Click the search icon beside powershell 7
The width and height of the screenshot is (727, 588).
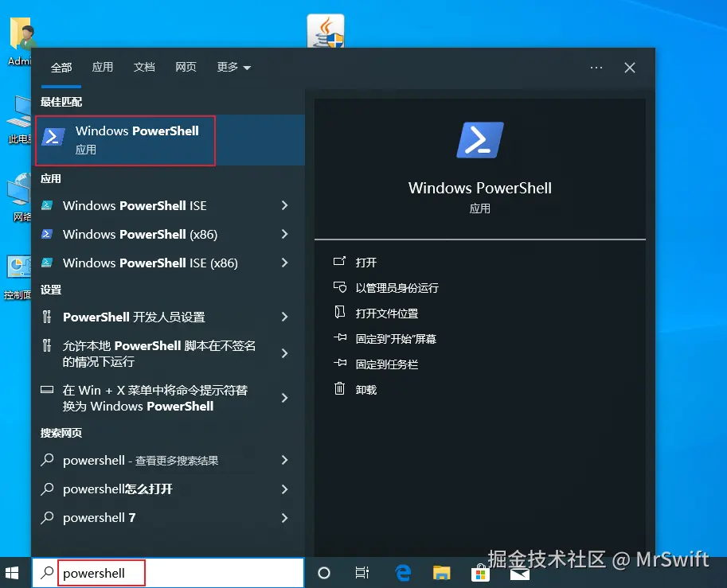47,517
